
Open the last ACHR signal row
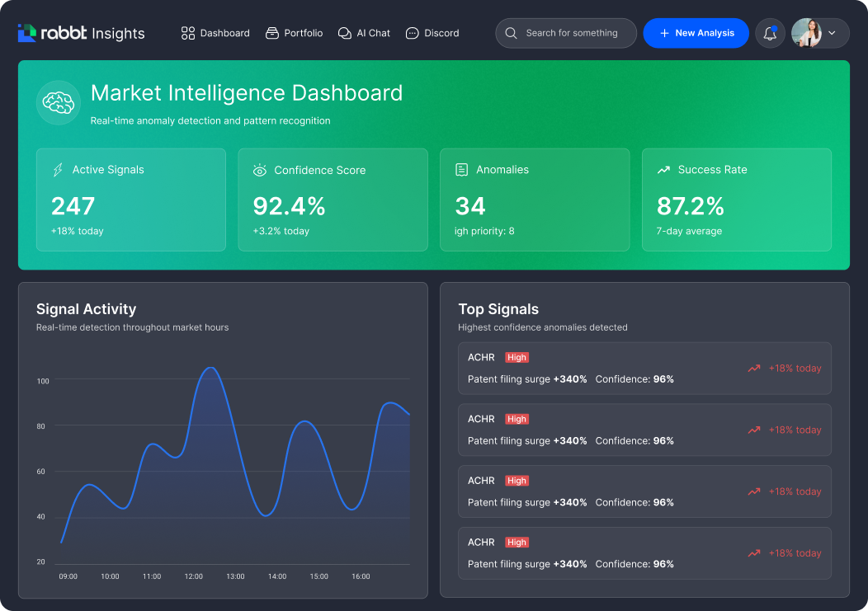coord(644,553)
